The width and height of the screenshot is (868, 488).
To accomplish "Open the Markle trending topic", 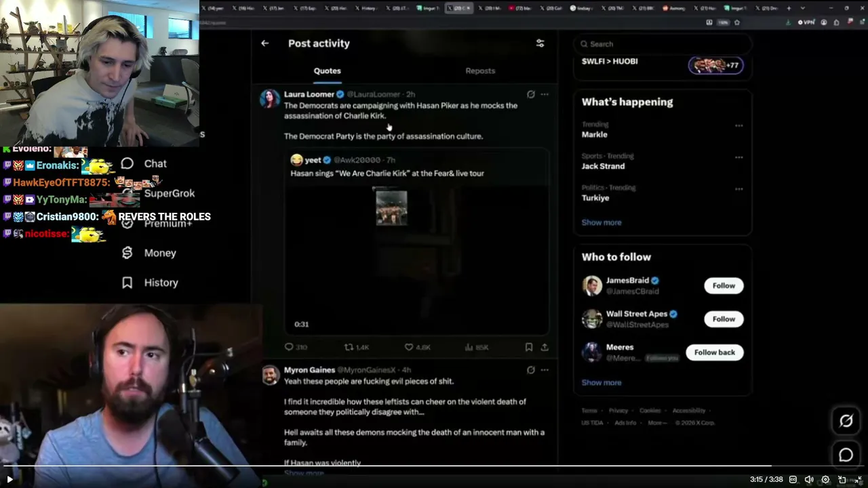I will coord(595,134).
